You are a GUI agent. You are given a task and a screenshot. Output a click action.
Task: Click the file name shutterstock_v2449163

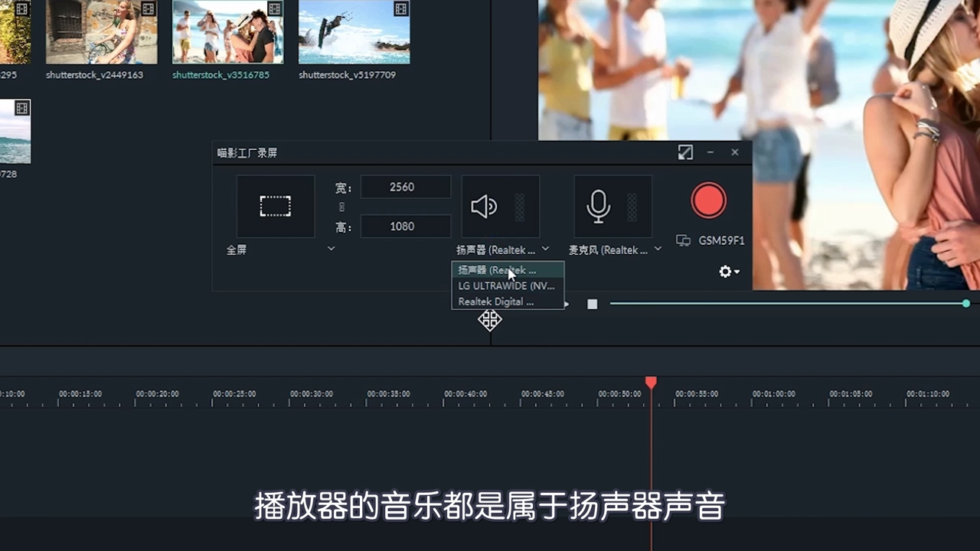(x=94, y=75)
